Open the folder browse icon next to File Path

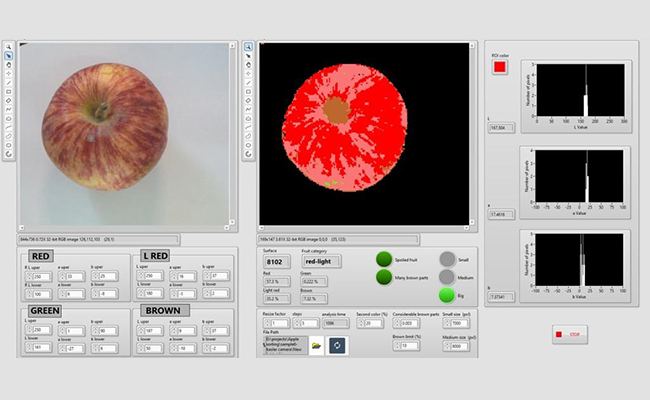click(x=317, y=345)
